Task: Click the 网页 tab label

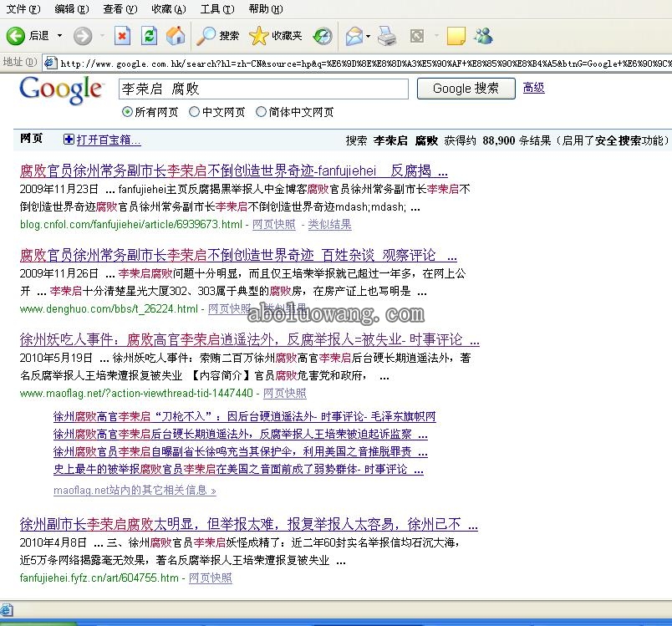Action: coord(31,139)
